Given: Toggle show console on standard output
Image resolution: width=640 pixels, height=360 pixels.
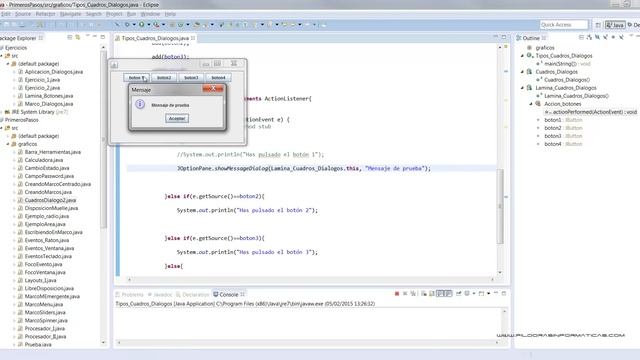Looking at the screenshot, I should (440, 293).
